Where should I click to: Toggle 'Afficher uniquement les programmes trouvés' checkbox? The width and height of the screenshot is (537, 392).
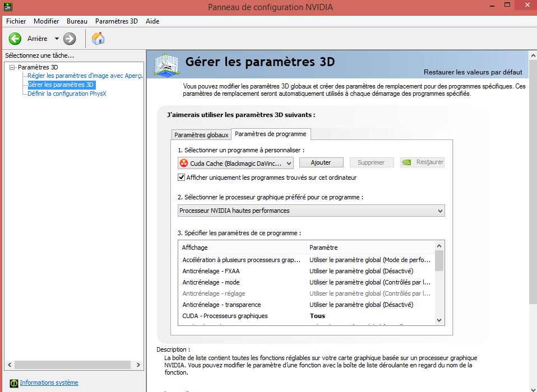coord(181,177)
